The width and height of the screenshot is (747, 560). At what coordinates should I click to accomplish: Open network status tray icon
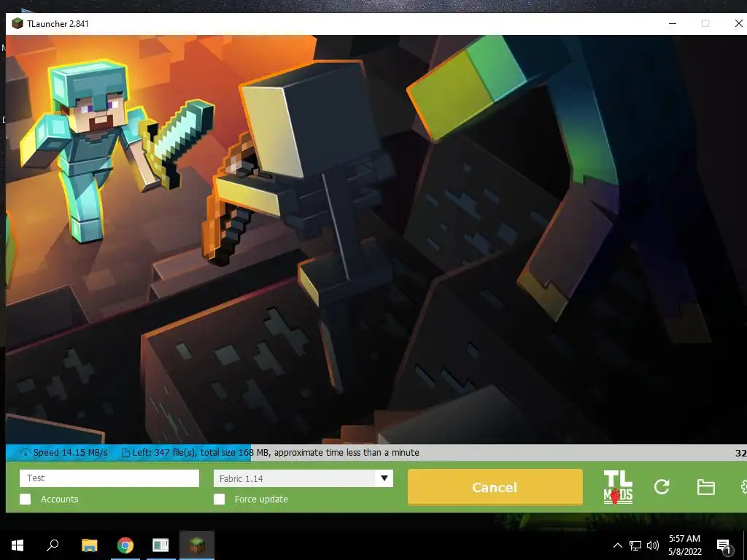(x=635, y=545)
